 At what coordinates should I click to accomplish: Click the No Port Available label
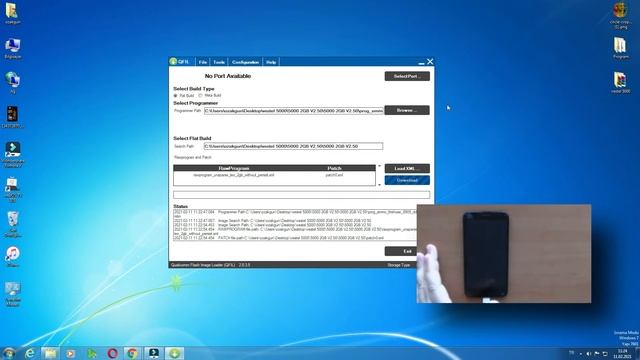click(x=228, y=76)
